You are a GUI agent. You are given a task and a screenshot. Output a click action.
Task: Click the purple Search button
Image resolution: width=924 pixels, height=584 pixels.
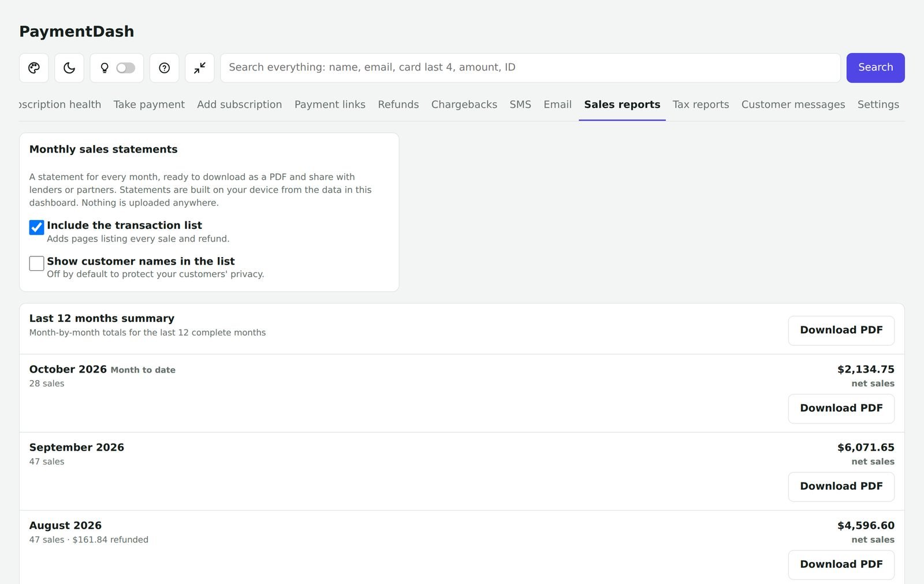875,68
